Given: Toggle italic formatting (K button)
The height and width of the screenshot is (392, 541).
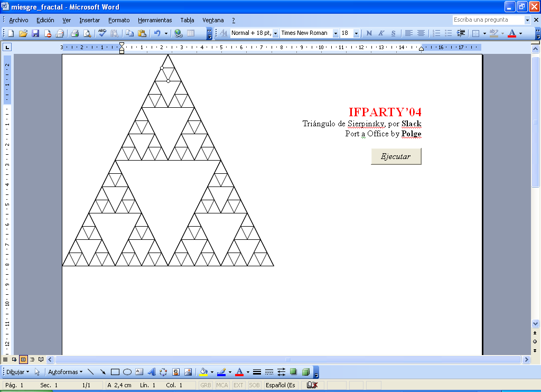Looking at the screenshot, I should coord(381,33).
